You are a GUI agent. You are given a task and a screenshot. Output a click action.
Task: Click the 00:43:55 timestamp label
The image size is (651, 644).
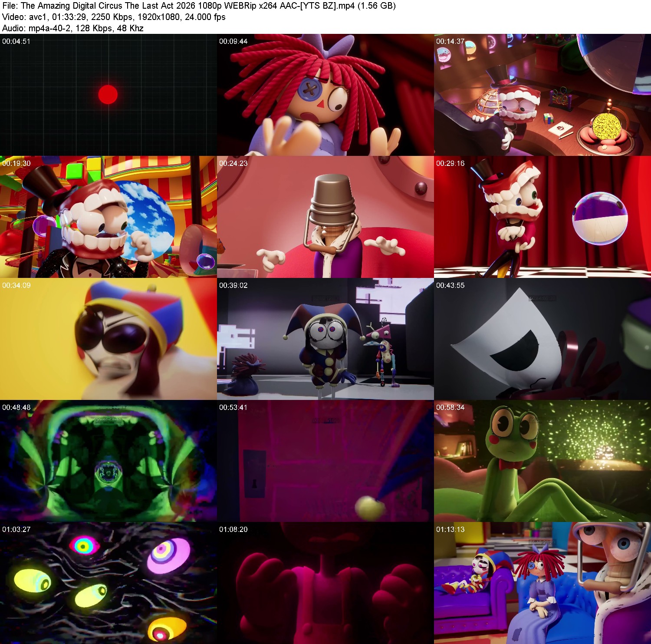click(x=450, y=285)
